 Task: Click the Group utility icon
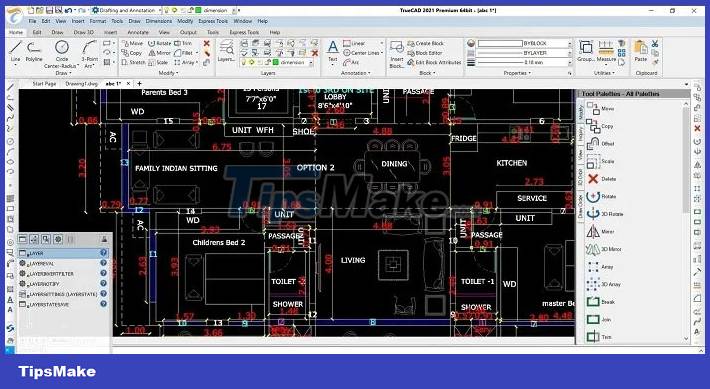(586, 51)
